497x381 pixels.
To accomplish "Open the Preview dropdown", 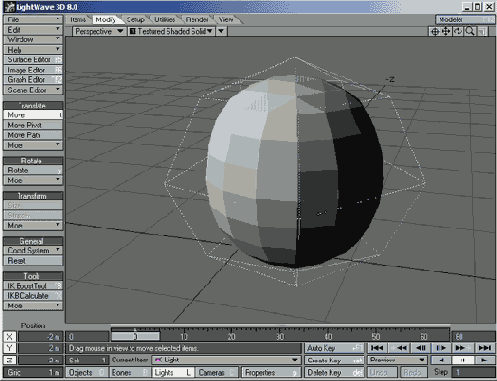I will pos(397,360).
